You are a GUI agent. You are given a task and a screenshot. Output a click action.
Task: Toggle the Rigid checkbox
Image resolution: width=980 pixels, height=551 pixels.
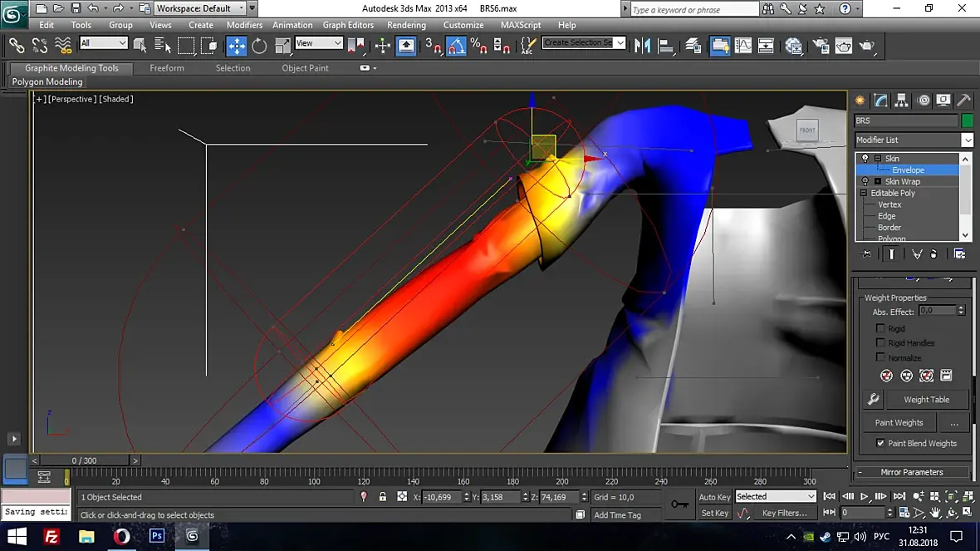[x=880, y=328]
